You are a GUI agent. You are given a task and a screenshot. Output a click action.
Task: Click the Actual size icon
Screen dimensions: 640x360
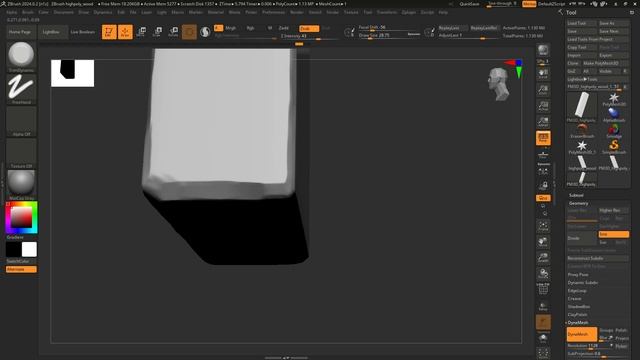[543, 105]
